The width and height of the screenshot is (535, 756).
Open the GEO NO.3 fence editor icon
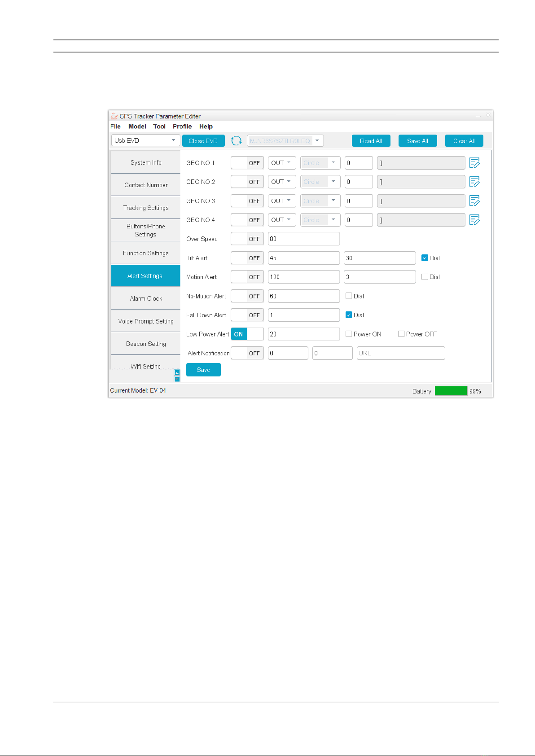pos(474,201)
